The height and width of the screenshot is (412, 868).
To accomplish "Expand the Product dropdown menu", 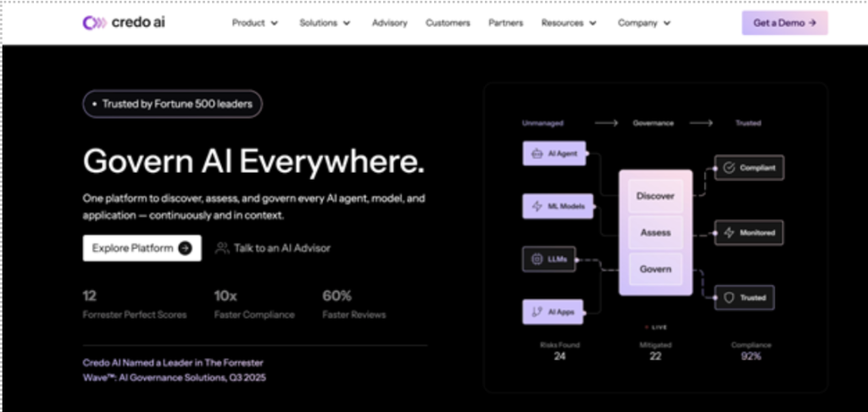I will 255,23.
